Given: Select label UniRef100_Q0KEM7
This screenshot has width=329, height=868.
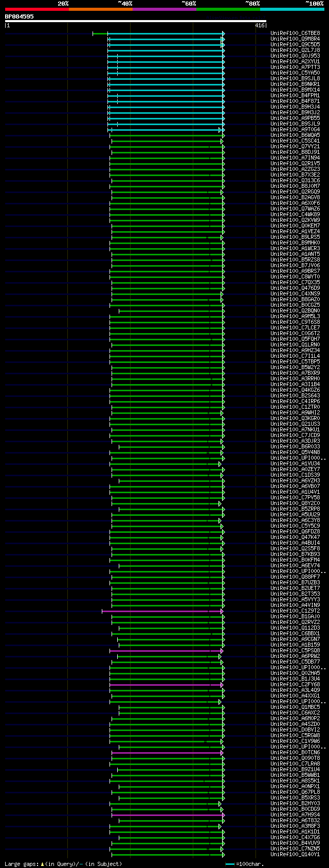Looking at the screenshot, I should pos(295,226).
